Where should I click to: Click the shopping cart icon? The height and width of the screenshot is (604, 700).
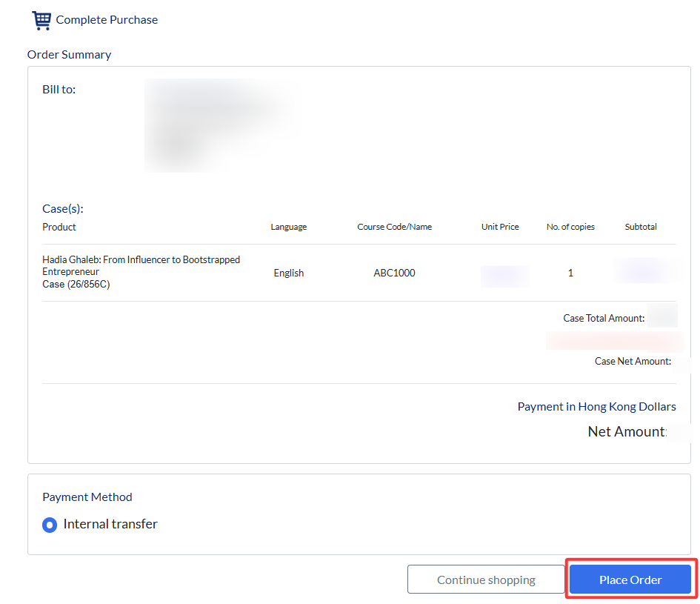41,21
